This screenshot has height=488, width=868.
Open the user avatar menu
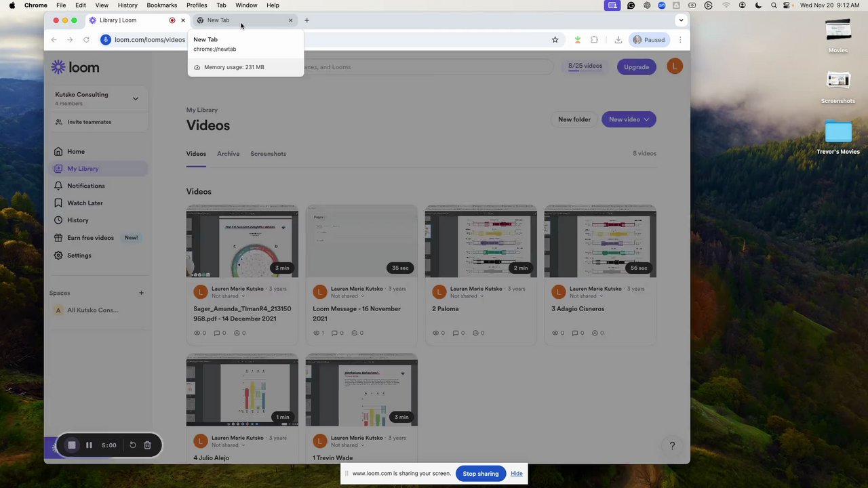pyautogui.click(x=675, y=66)
